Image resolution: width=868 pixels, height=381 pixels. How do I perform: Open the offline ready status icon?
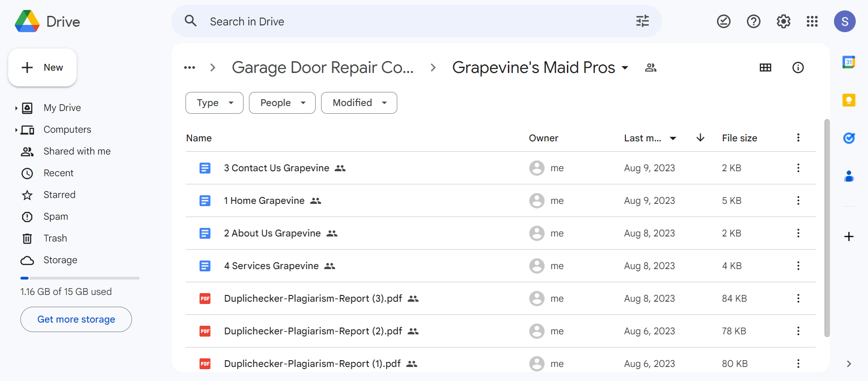click(724, 21)
